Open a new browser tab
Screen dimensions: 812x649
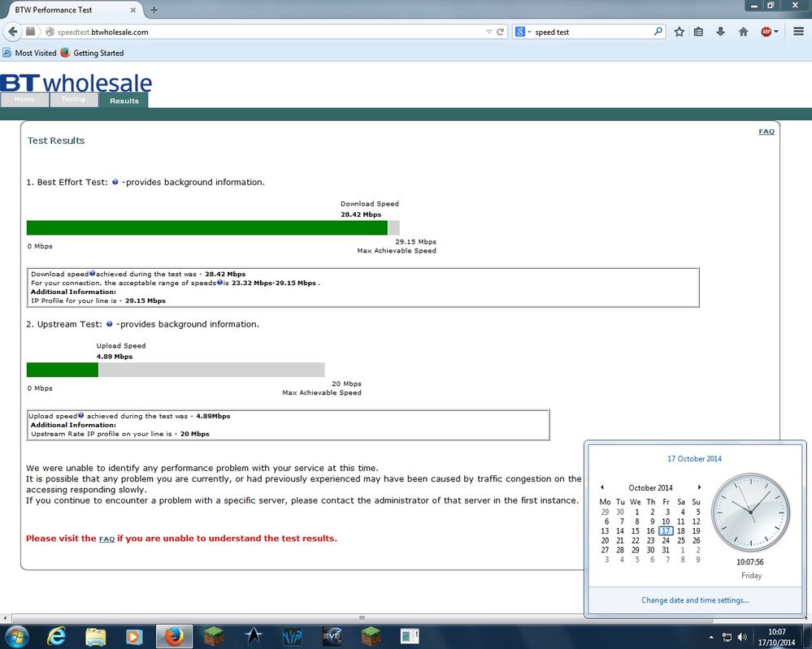coord(154,9)
